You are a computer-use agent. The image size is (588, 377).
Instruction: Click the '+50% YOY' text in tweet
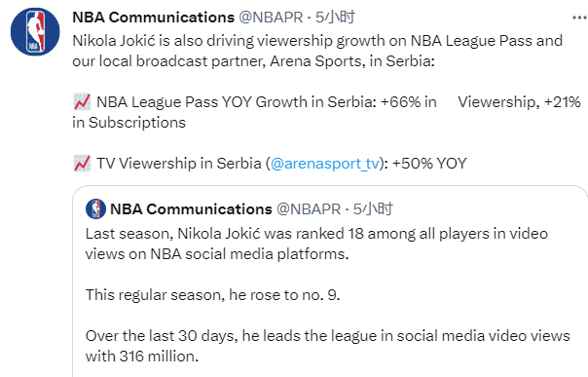pos(429,164)
